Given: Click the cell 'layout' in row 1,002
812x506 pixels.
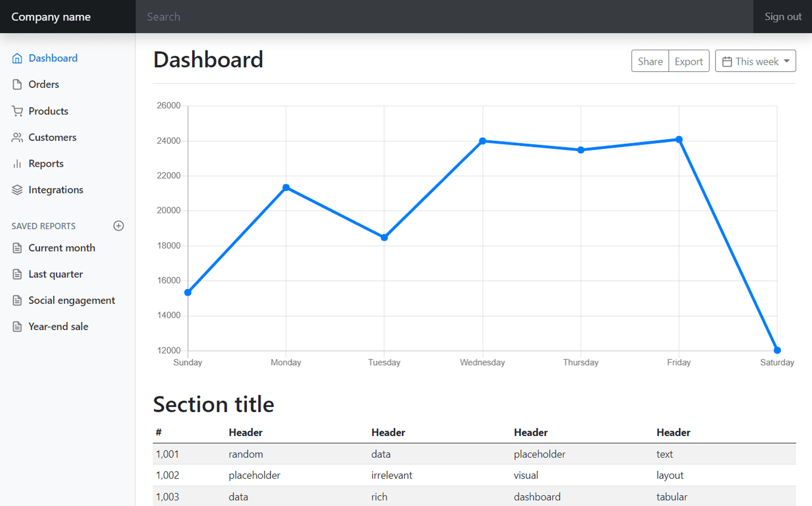Looking at the screenshot, I should point(670,476).
